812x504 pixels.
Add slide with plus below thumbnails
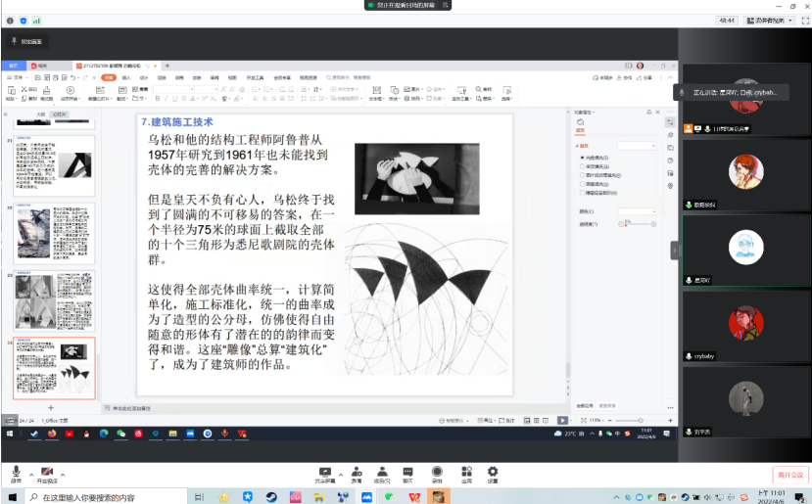tap(51, 408)
